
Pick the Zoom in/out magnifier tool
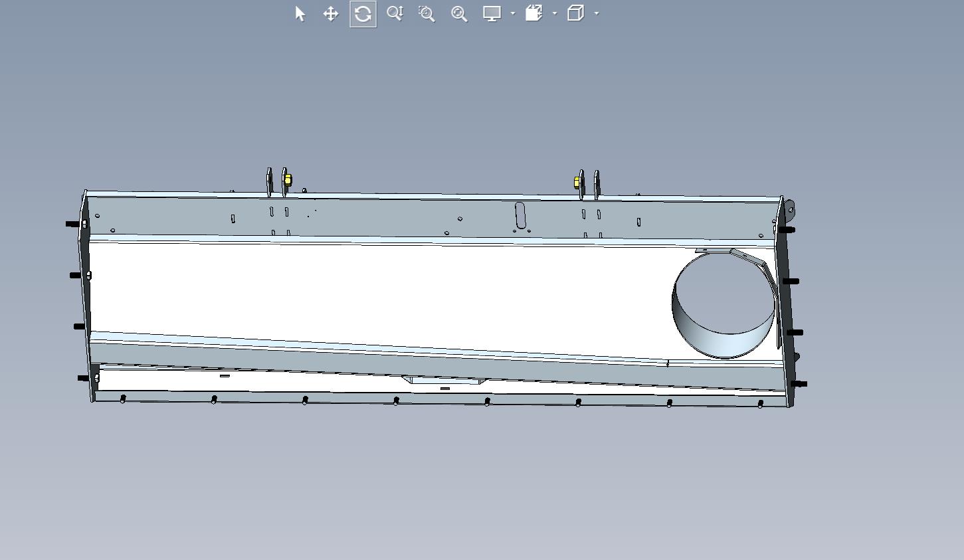coord(395,14)
